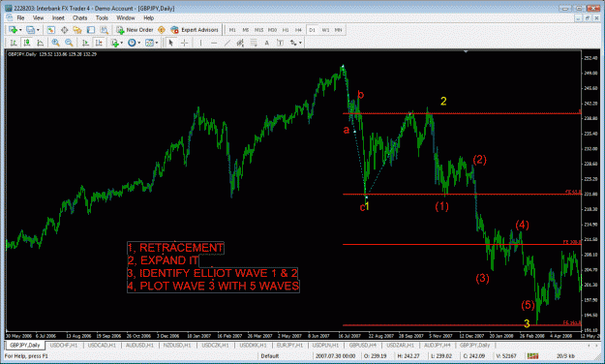Open the Data Window crosshair-target icon
This screenshot has height=364, width=605.
(64, 30)
